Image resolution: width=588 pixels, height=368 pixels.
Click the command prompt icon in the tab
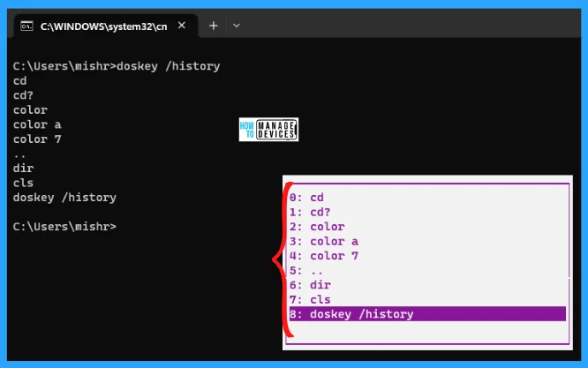pos(26,26)
